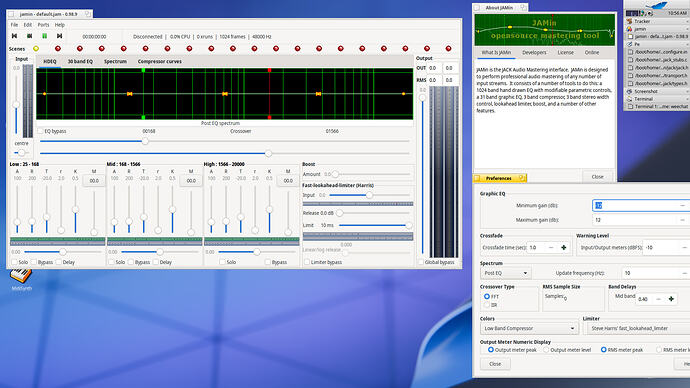The image size is (690, 388).
Task: Open the Ports menu in jamin
Action: [43, 25]
